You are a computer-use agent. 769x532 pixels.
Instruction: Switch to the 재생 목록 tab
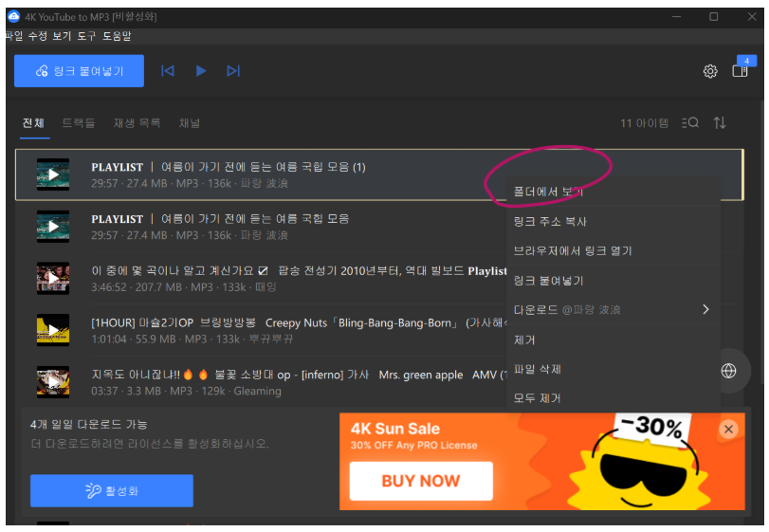137,123
